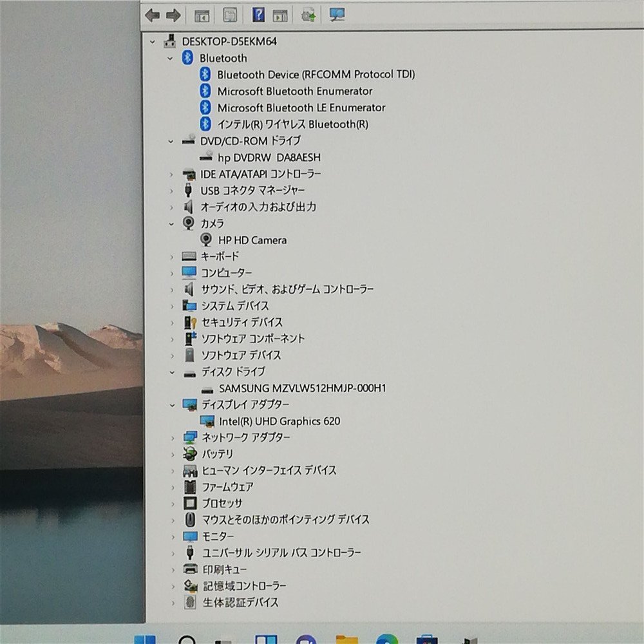Viewport: 644px width, 644px height.
Task: Click the オーディオの入力および出力 speaker icon
Action: point(189,207)
